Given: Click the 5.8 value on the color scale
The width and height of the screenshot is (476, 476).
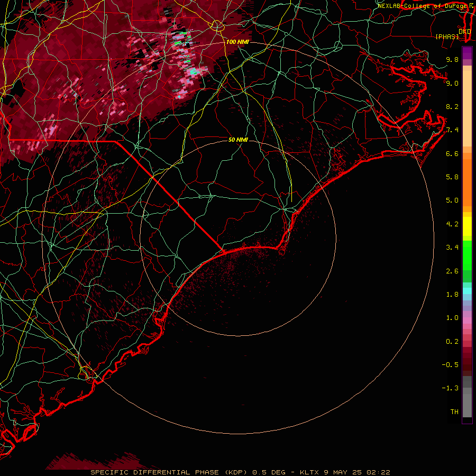Looking at the screenshot, I should point(452,177).
